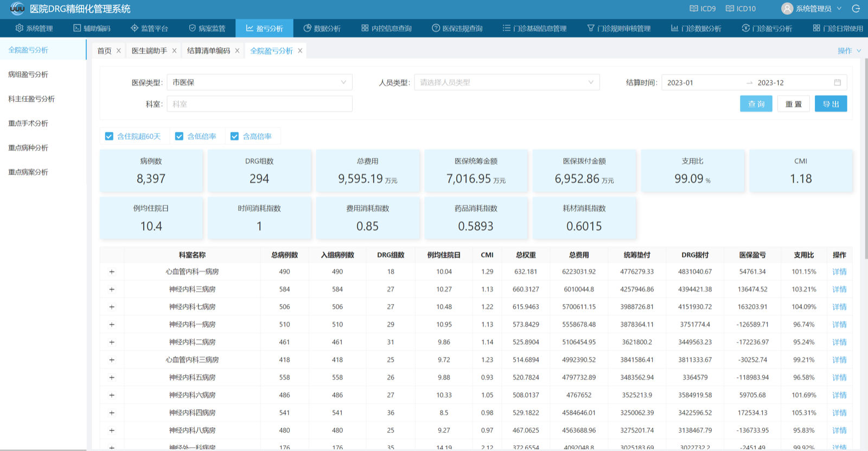Open 内控信息查询 menu
Image resolution: width=868 pixels, height=451 pixels.
pos(386,28)
